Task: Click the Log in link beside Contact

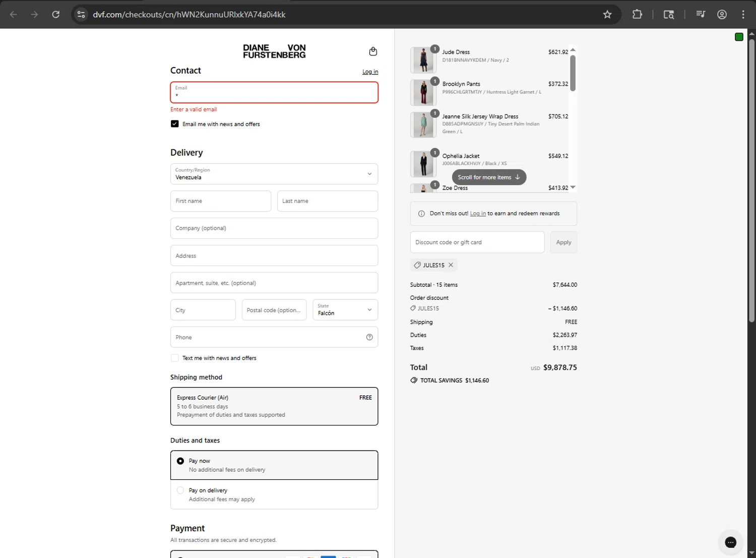Action: 370,72
